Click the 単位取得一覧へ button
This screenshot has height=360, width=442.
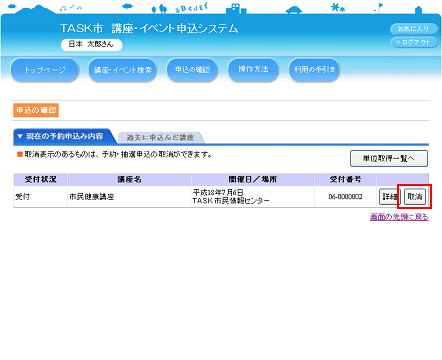[389, 158]
